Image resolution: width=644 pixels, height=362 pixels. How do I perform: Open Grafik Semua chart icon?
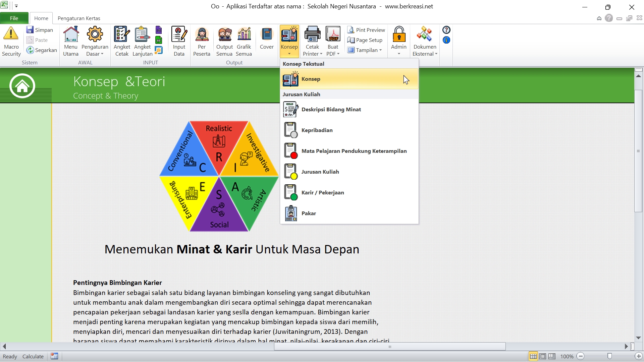pos(244,34)
